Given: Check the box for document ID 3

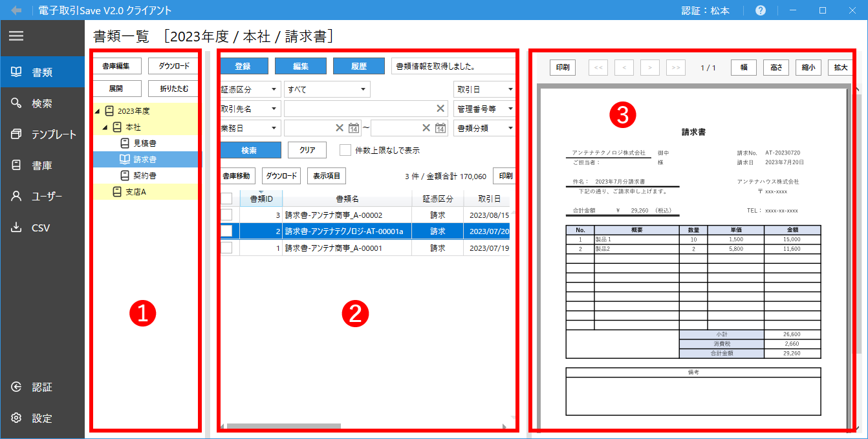Looking at the screenshot, I should tap(226, 215).
